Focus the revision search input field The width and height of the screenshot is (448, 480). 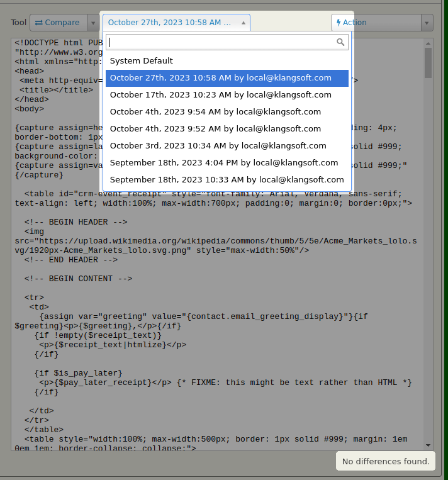click(220, 42)
